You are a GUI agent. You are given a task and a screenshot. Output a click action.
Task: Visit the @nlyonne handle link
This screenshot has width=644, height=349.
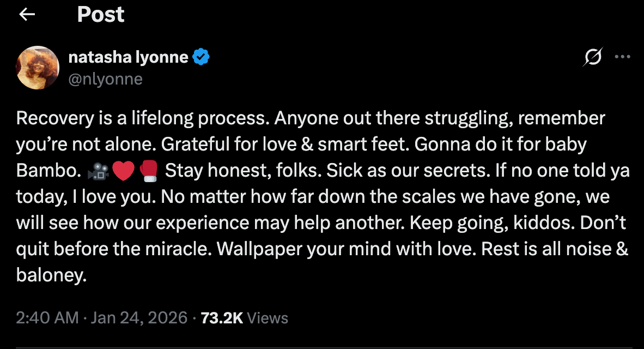click(105, 79)
